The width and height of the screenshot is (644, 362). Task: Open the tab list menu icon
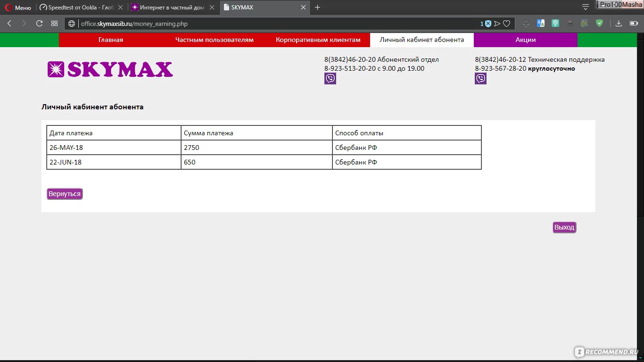(586, 7)
